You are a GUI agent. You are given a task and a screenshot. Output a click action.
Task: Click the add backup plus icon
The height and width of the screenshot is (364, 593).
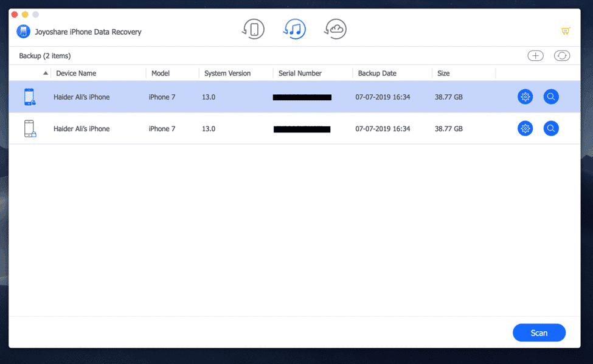[535, 56]
